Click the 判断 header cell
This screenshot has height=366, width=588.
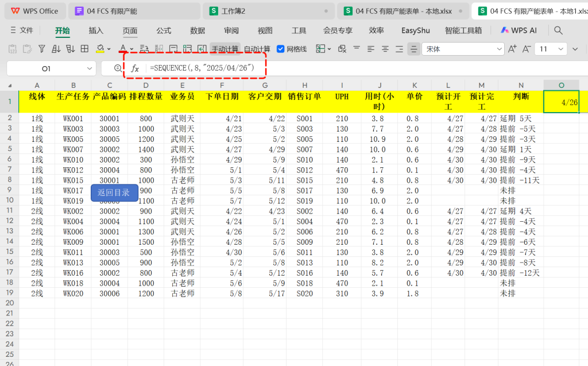521,101
